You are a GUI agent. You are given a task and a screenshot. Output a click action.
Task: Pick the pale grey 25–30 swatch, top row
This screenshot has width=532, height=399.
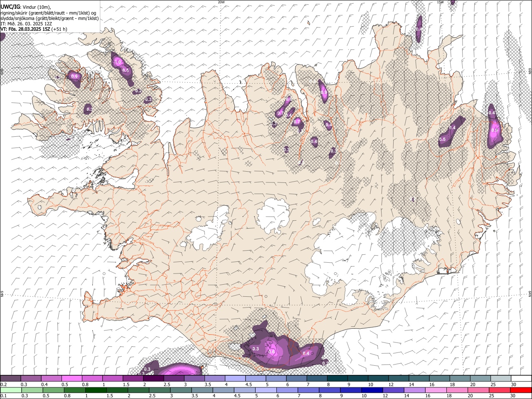tap(501, 379)
